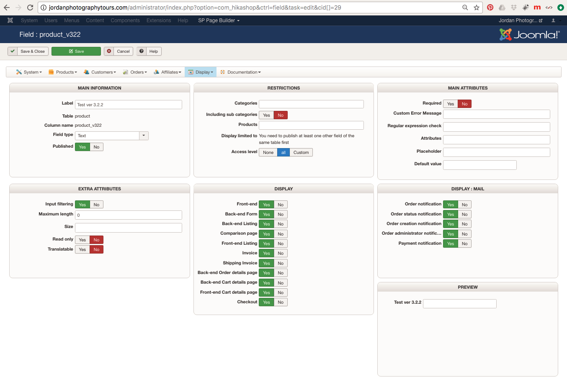Click the browser back arrow

pos(7,8)
